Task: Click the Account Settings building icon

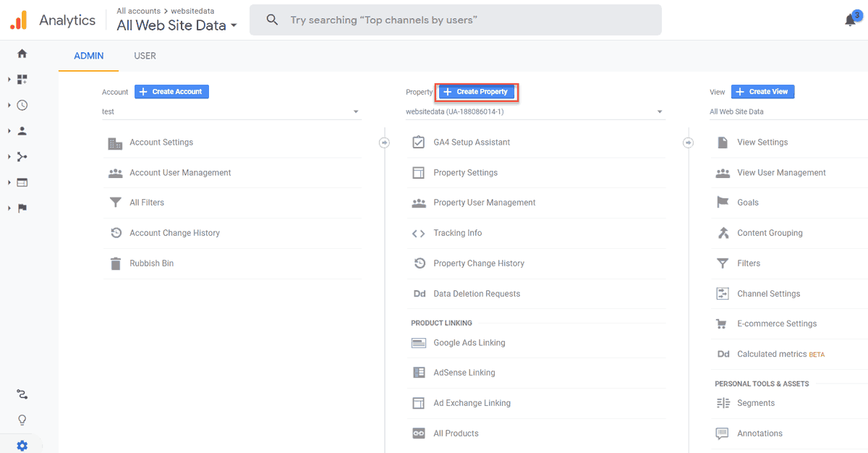Action: (115, 143)
